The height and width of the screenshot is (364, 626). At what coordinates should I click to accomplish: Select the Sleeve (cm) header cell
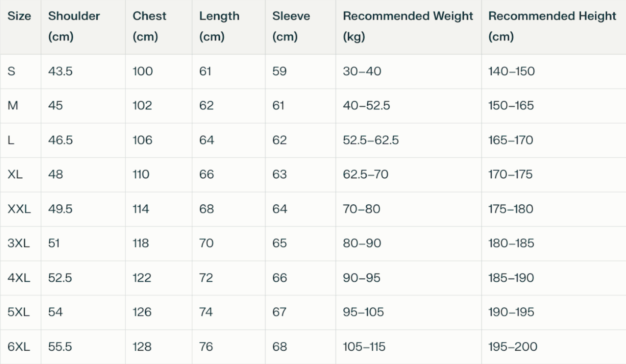click(291, 26)
